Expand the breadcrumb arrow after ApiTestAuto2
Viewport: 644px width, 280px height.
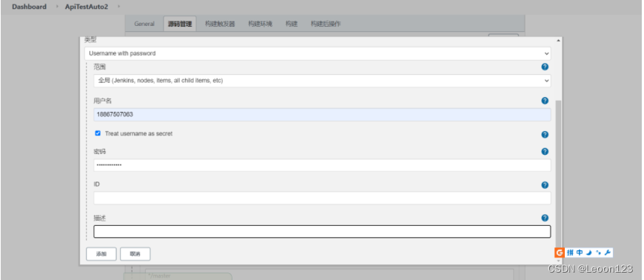119,7
